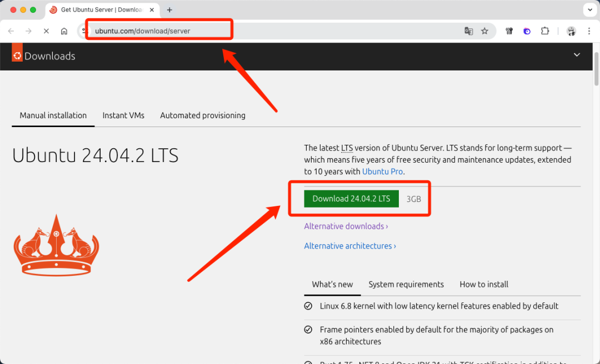Follow the Alternative downloads link
Screen dimensions: 600x364
[346, 226]
